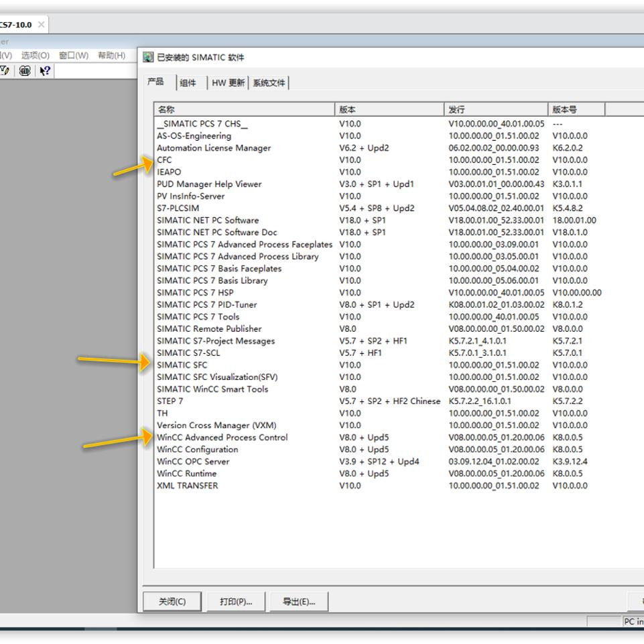Click STEP 7 version V5.7 + SP2 + HF2 Chinese
The width and height of the screenshot is (644, 644).
390,401
